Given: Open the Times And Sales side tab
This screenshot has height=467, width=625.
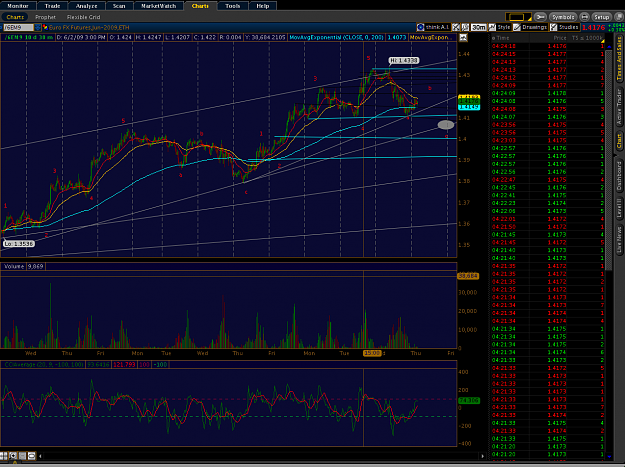Looking at the screenshot, I should point(619,58).
